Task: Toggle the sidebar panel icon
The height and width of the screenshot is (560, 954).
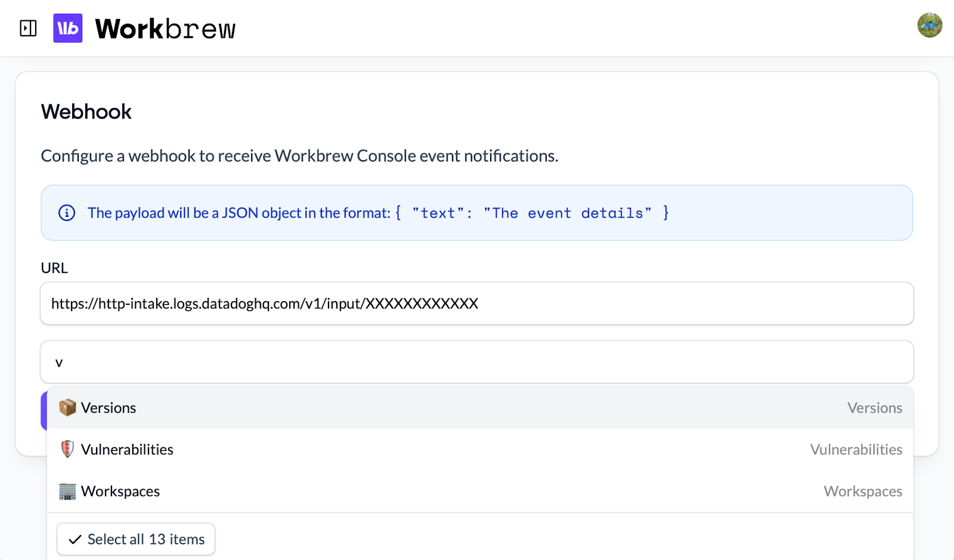Action: coord(28,28)
